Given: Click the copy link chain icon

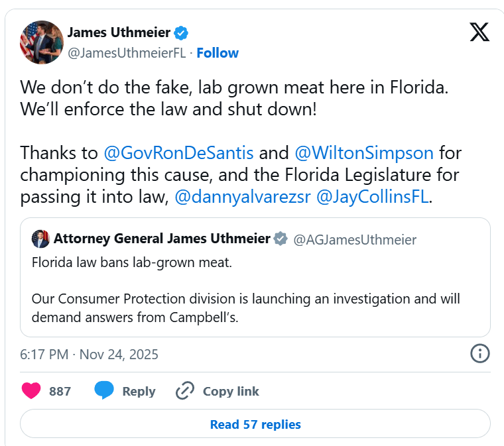Looking at the screenshot, I should tap(184, 391).
